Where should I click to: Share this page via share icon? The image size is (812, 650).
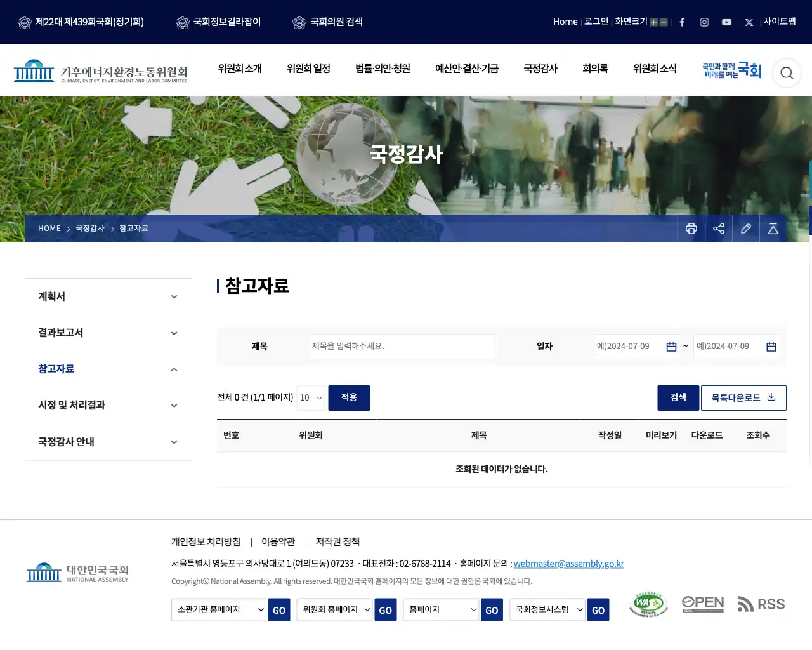tap(719, 229)
